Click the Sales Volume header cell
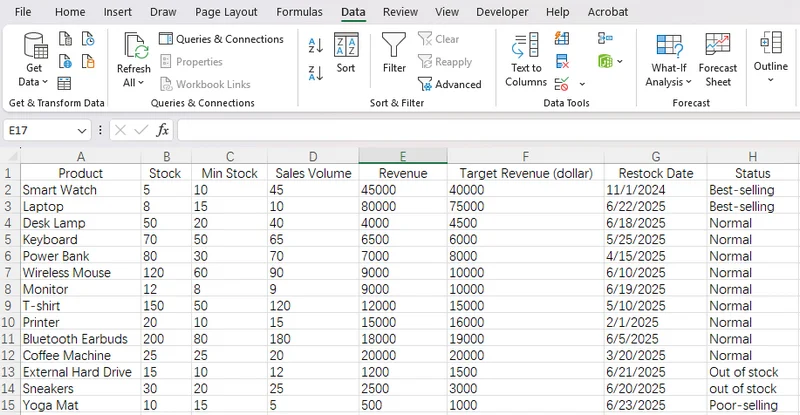 pos(313,173)
